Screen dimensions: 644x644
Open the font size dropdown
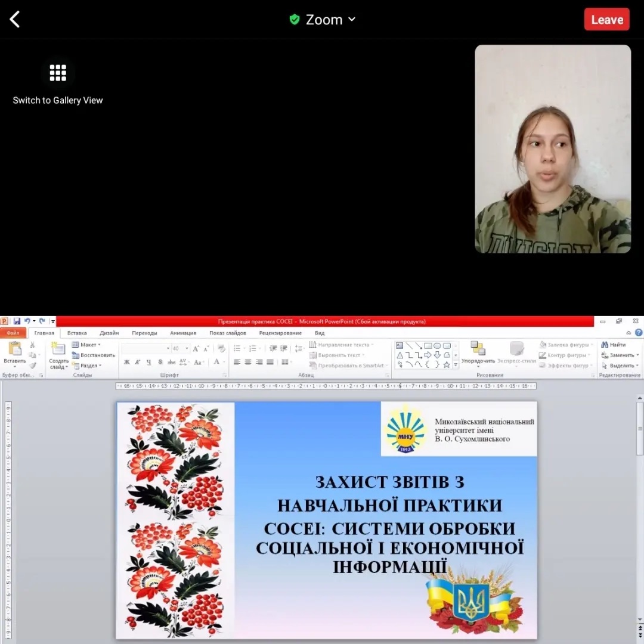(187, 348)
